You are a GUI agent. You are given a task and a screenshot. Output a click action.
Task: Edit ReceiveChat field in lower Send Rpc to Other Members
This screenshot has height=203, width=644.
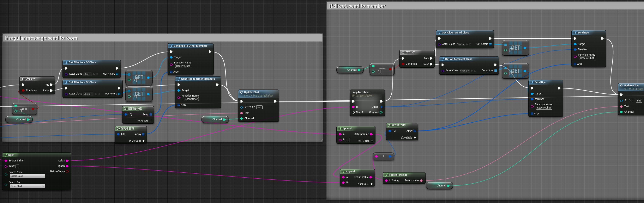click(191, 99)
